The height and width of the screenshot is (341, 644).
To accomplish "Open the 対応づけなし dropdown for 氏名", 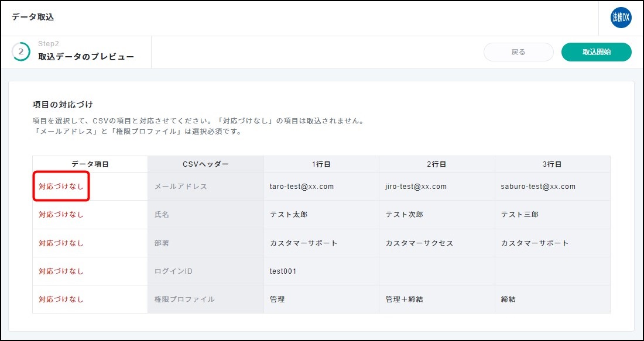I will pos(61,215).
